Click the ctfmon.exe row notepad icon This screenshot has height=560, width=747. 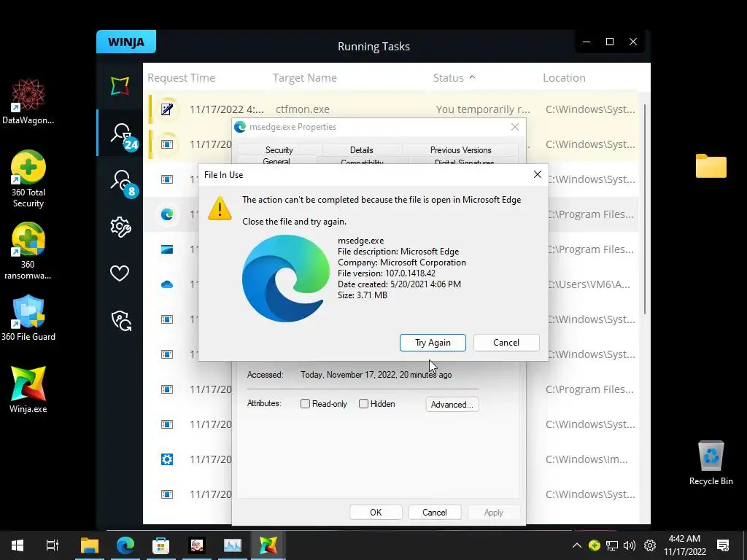[x=167, y=109]
